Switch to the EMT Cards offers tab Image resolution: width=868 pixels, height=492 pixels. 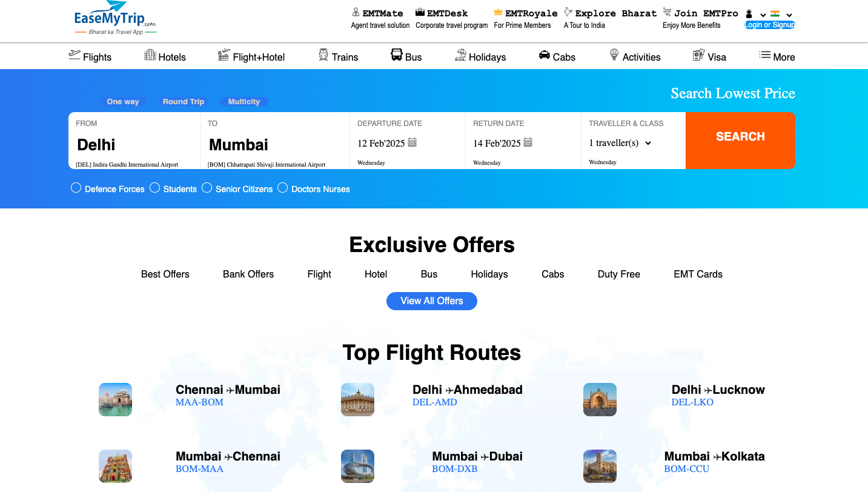coord(698,274)
